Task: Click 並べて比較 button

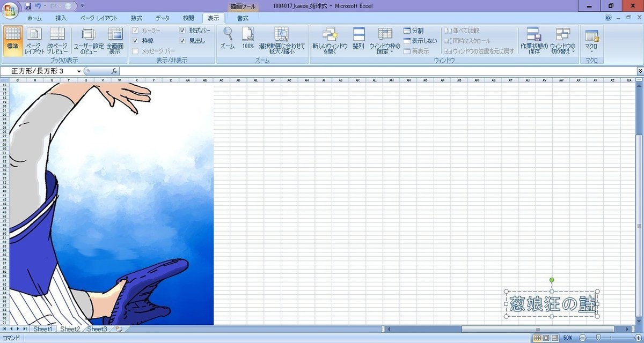Action: pyautogui.click(x=462, y=31)
